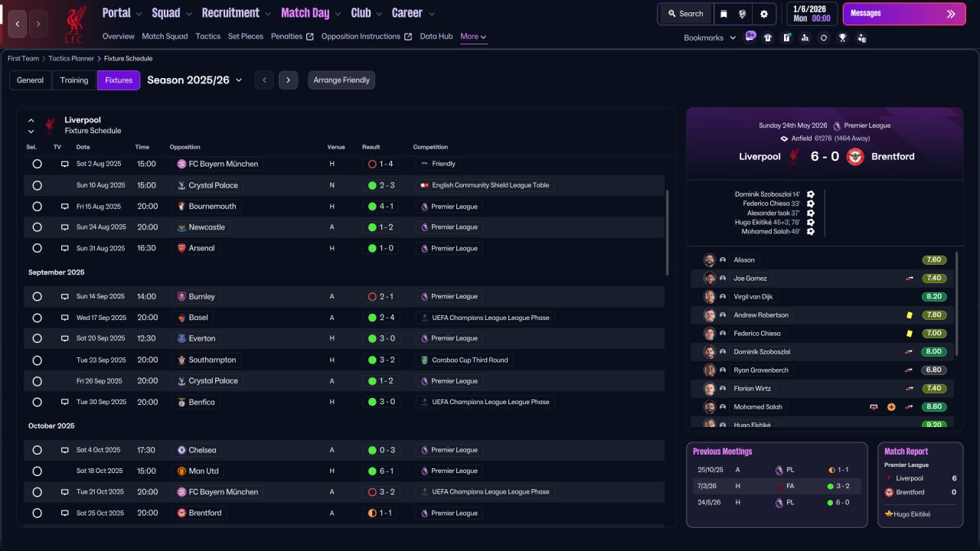Click the Everton club badge icon
This screenshot has height=551, width=980.
(x=181, y=338)
